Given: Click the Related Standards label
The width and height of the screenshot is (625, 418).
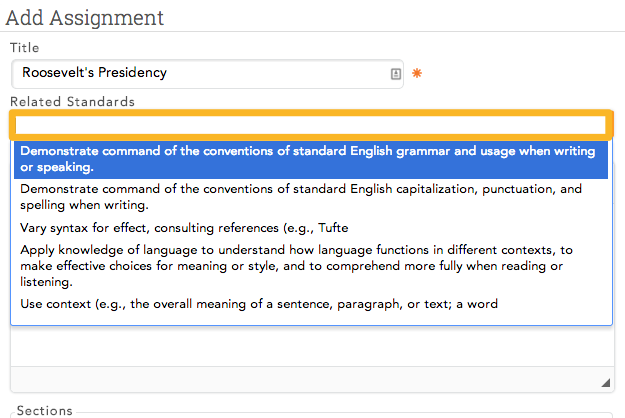Looking at the screenshot, I should click(x=73, y=102).
